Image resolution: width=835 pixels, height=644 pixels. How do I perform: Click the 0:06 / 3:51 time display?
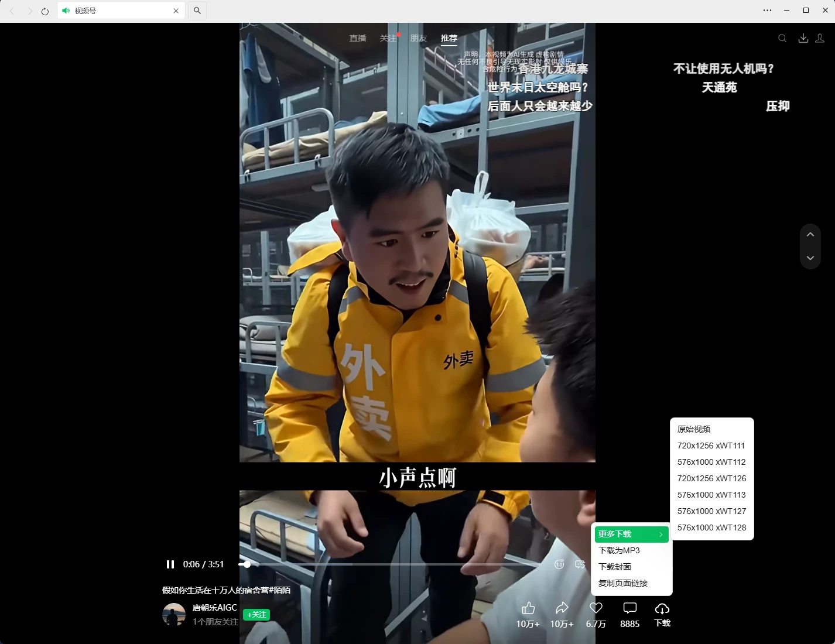coord(203,564)
